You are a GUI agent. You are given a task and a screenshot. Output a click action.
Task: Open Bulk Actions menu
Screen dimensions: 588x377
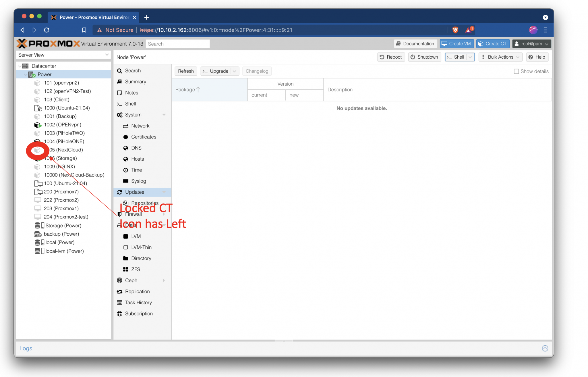[500, 57]
